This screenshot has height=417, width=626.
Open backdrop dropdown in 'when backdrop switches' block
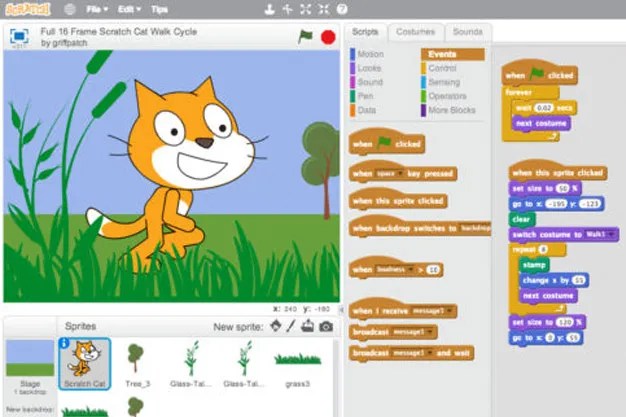(474, 228)
